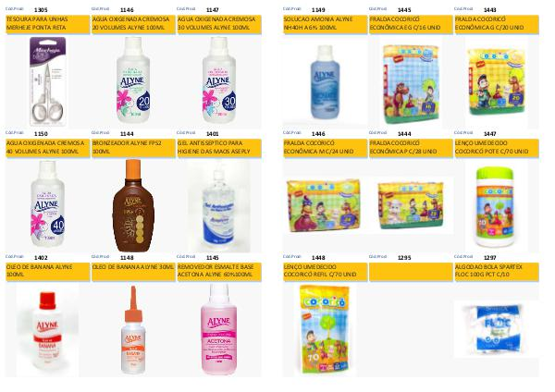The image size is (555, 392).
Task: Select the brown Bronzeador Alyne bottle
Action: coord(133,205)
